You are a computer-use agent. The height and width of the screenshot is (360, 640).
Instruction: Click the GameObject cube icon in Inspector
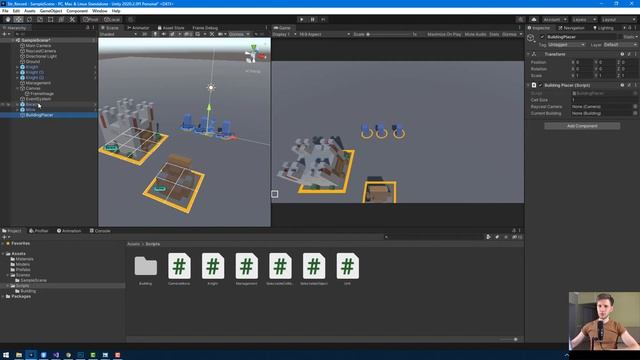531,38
